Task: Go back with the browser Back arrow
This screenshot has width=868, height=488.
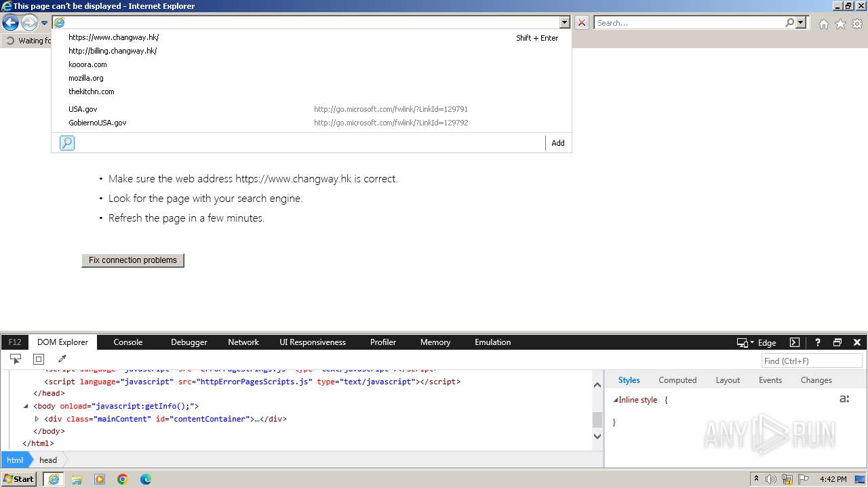Action: pos(10,22)
